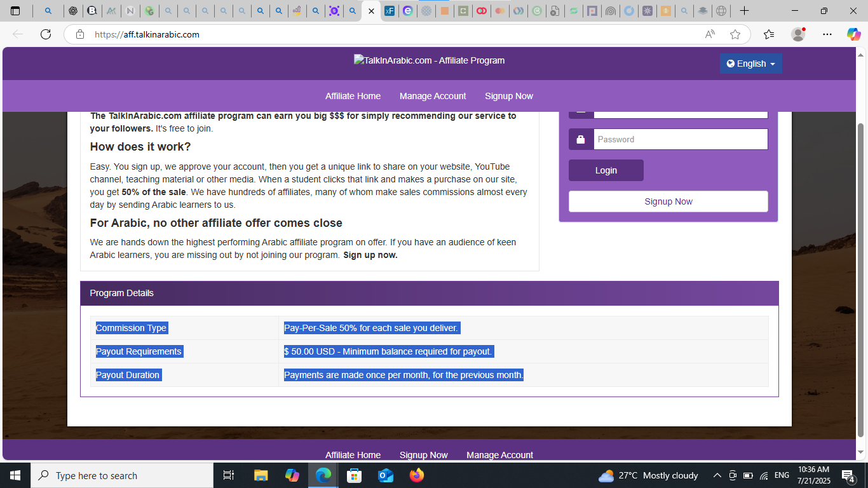Focus the Password input field

pyautogui.click(x=681, y=139)
